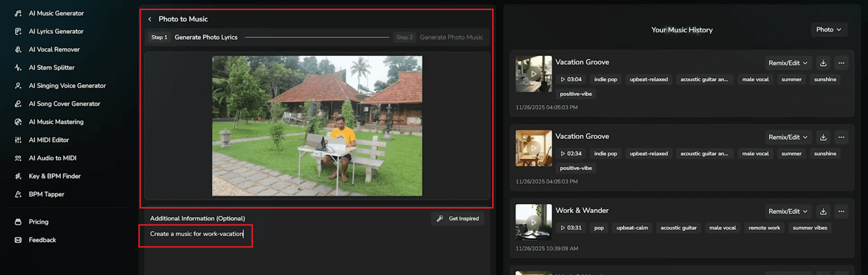Open Key & BPM Finder icon
The image size is (868, 275).
(18, 176)
